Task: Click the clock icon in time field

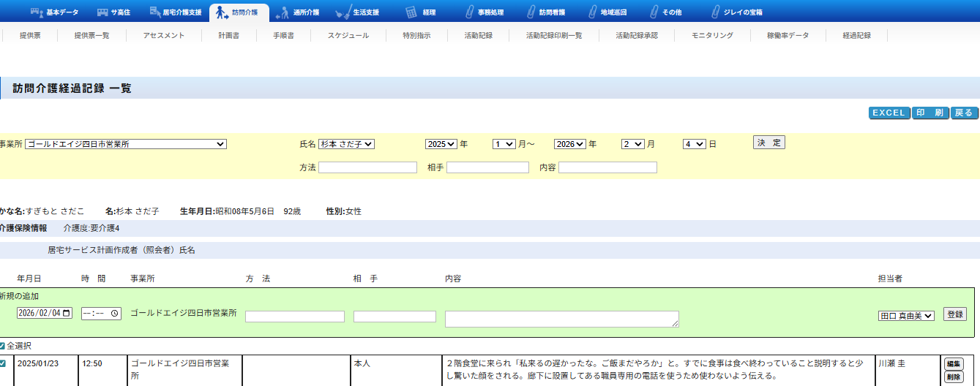Action: click(115, 313)
